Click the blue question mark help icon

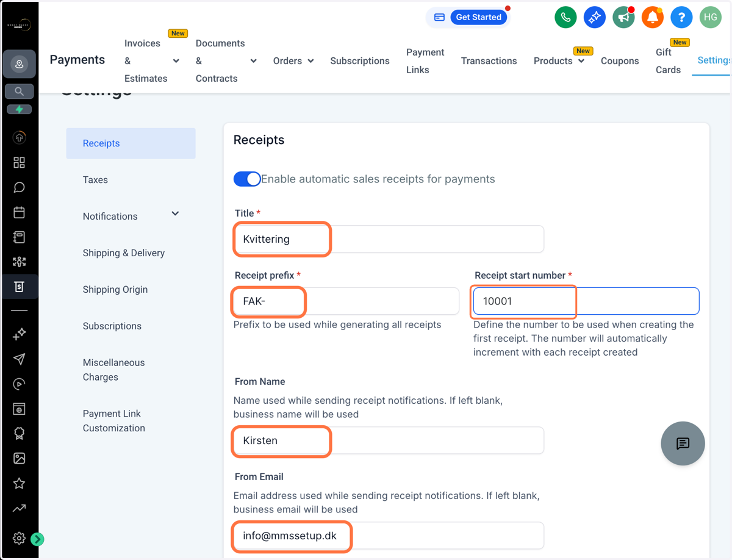point(681,17)
